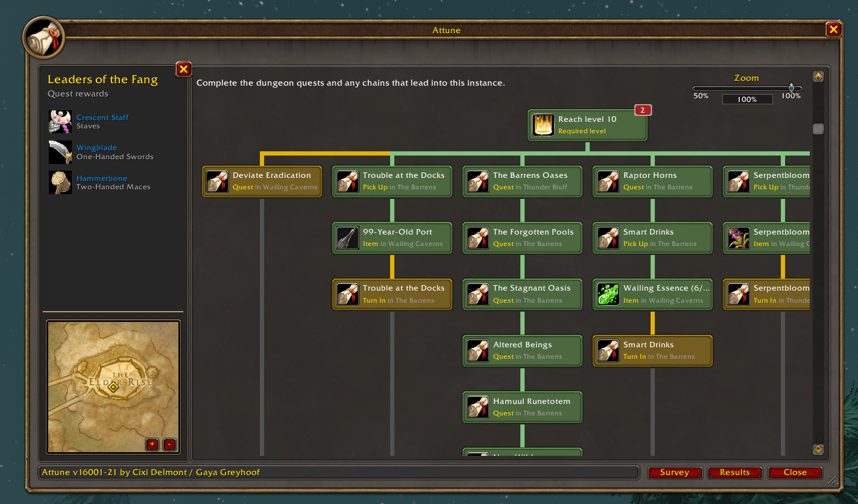This screenshot has width=858, height=504.
Task: Click the 'Staves' item type text
Action: [88, 127]
